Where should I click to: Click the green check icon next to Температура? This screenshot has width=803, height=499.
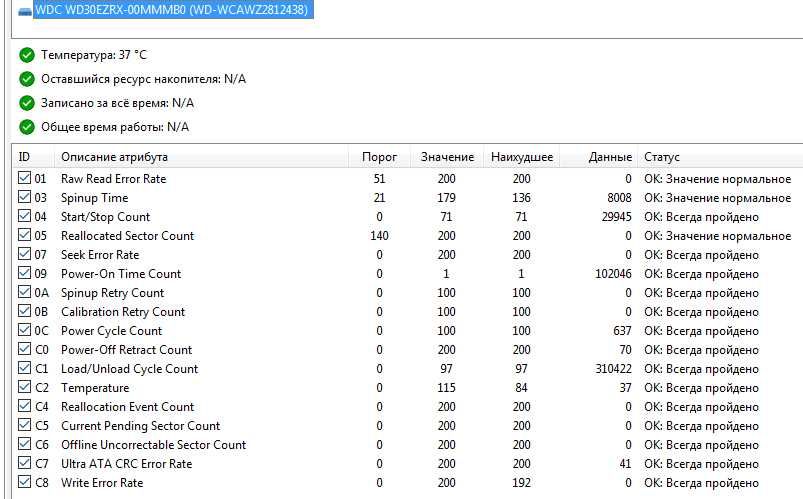[x=27, y=55]
